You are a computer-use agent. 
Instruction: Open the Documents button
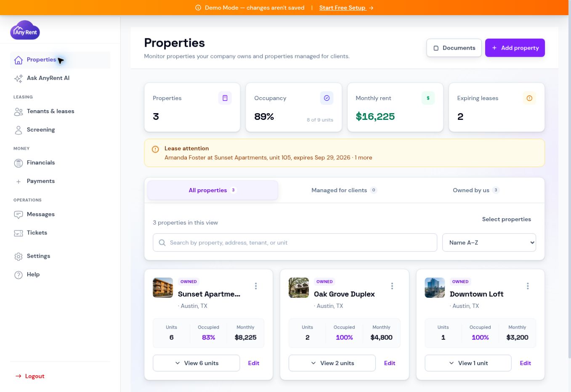pyautogui.click(x=454, y=48)
